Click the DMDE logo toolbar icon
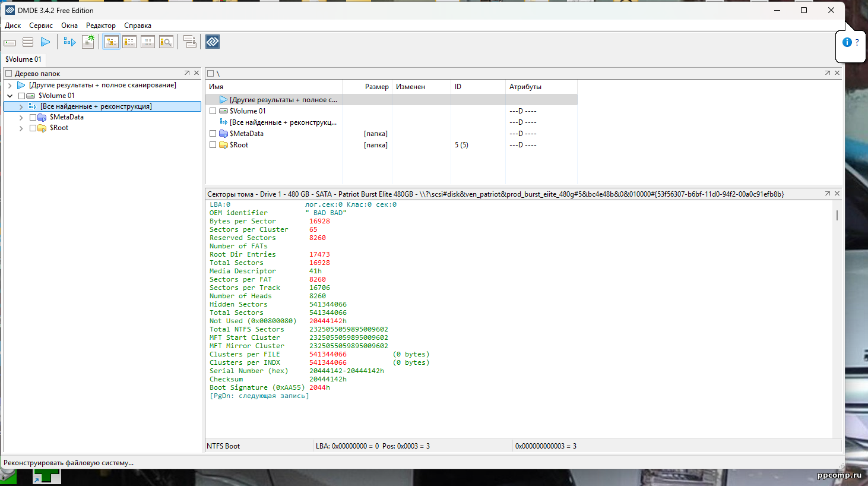868x486 pixels. (x=213, y=42)
